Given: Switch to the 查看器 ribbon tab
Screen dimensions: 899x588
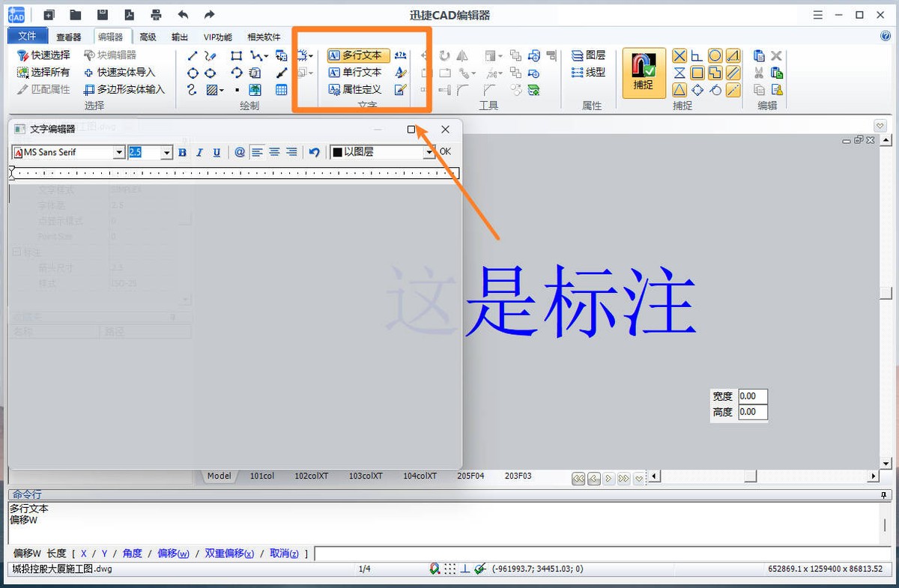Looking at the screenshot, I should [70, 35].
